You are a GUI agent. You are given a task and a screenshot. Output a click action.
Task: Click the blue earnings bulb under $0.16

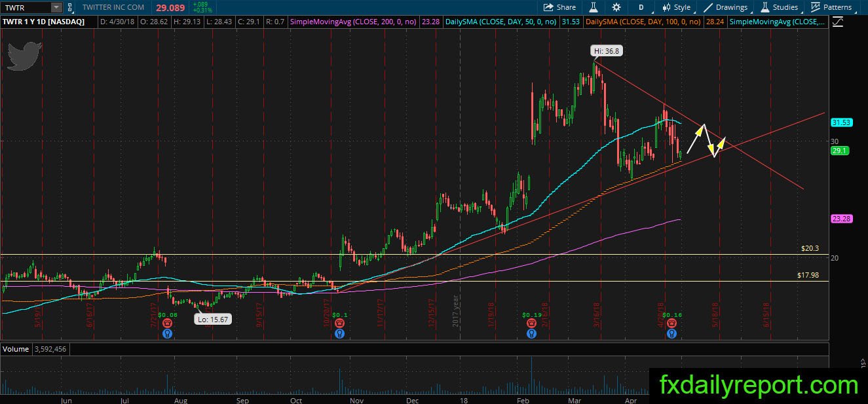[671, 333]
